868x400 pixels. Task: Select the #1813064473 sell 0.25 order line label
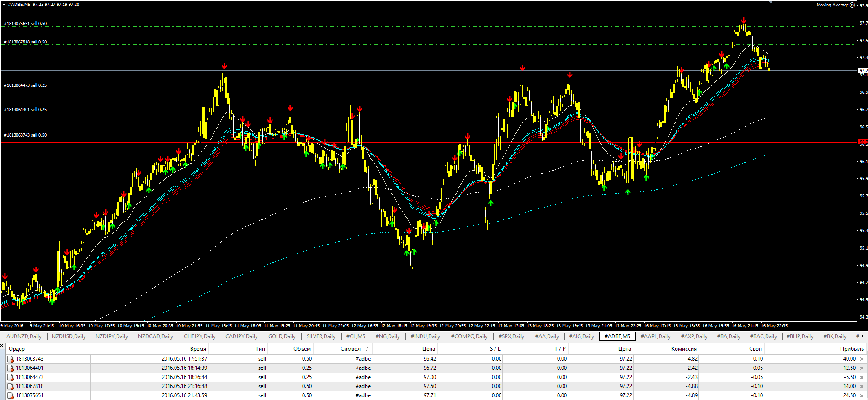point(25,85)
